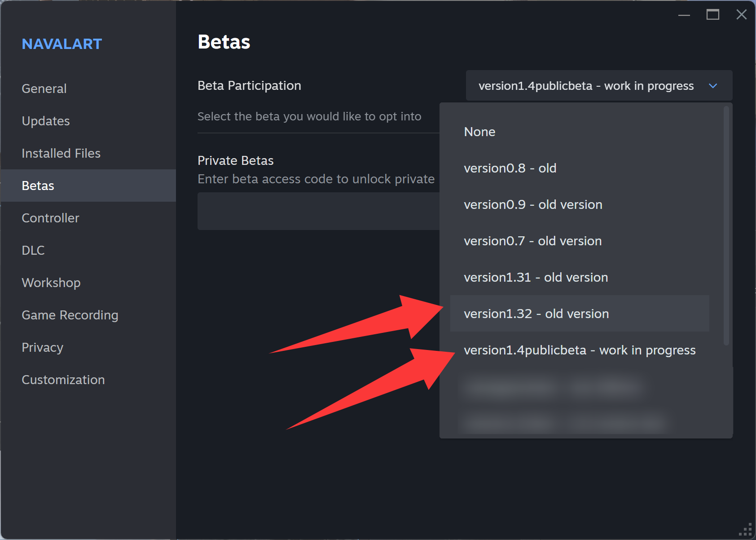Open the Betas section
756x540 pixels.
click(38, 186)
